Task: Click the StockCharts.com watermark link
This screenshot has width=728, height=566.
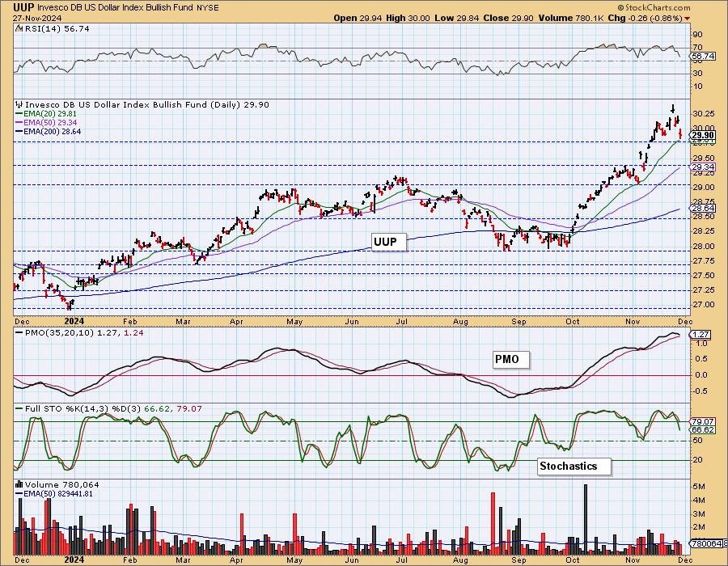Action: pos(654,7)
